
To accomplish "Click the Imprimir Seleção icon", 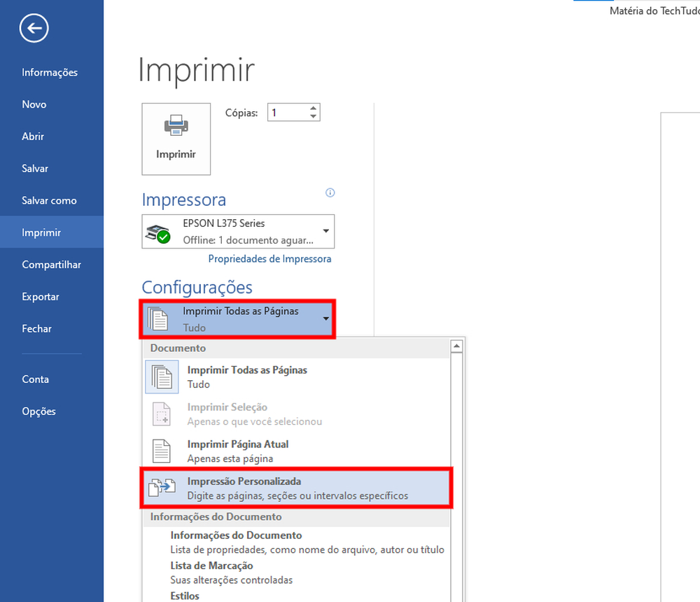I will (162, 414).
